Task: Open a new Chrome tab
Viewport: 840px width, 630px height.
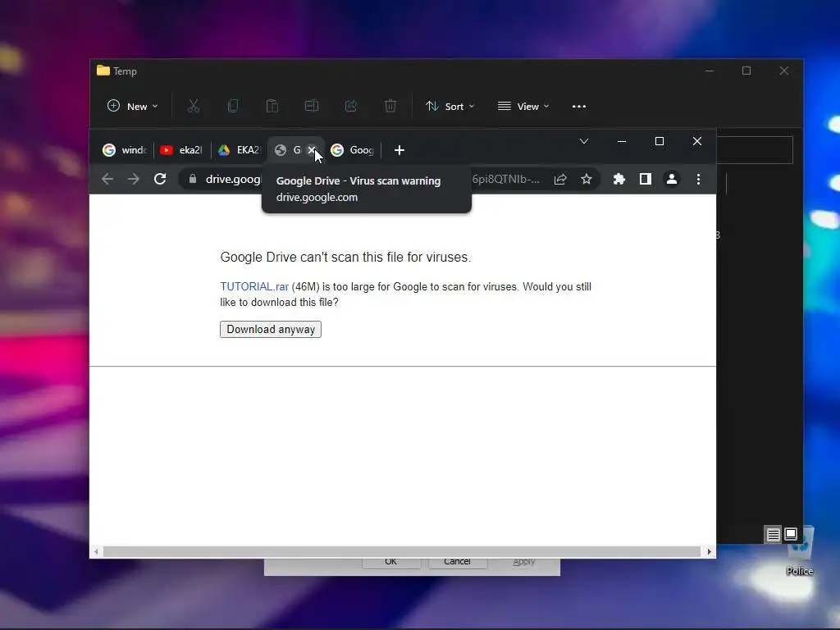Action: click(x=399, y=151)
